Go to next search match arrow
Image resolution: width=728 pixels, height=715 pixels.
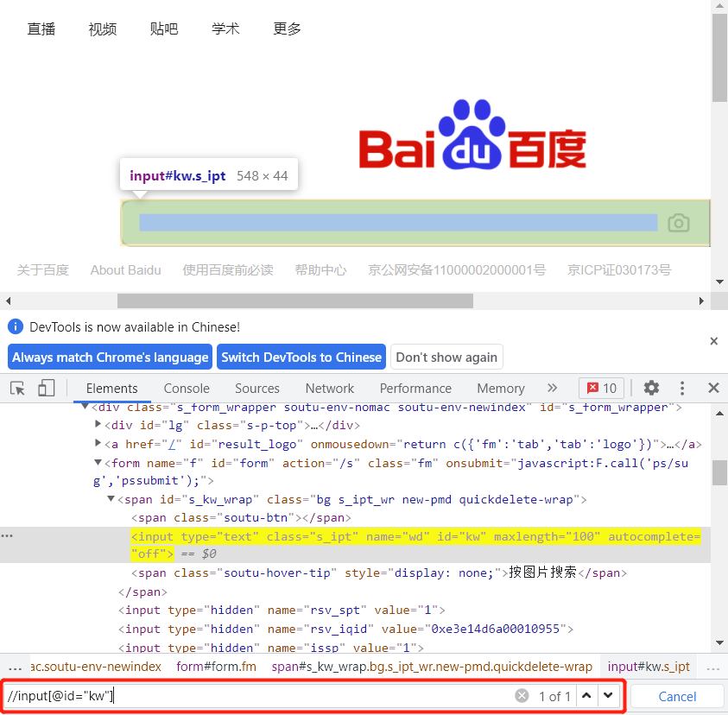pyautogui.click(x=608, y=695)
